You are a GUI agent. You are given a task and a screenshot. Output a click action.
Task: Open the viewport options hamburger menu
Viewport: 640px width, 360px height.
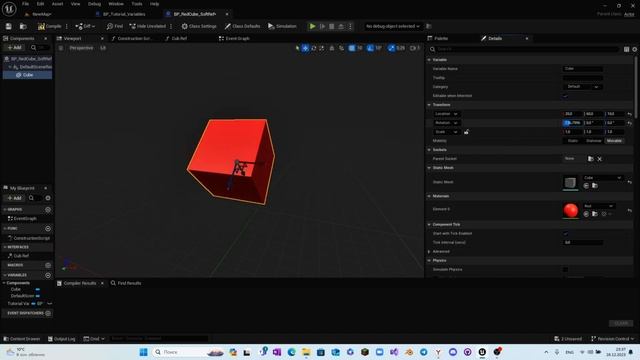pos(61,48)
